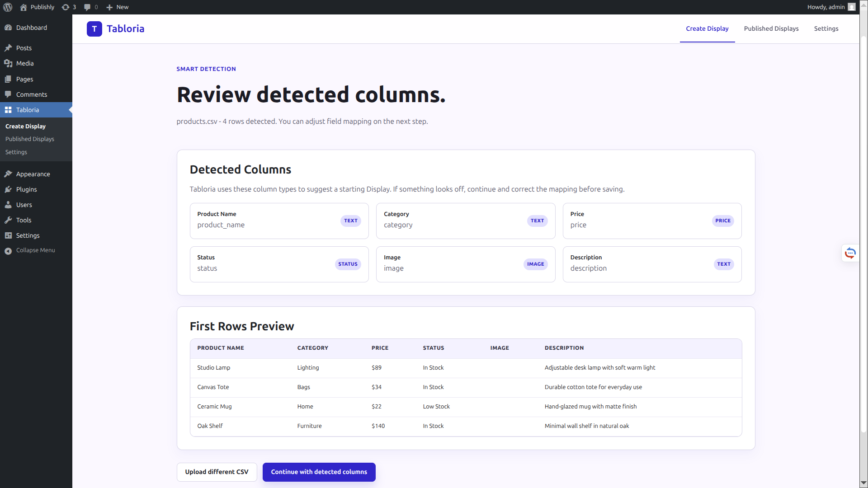Click the Oak Shelf cell
Image resolution: width=868 pixels, height=488 pixels.
(x=210, y=426)
